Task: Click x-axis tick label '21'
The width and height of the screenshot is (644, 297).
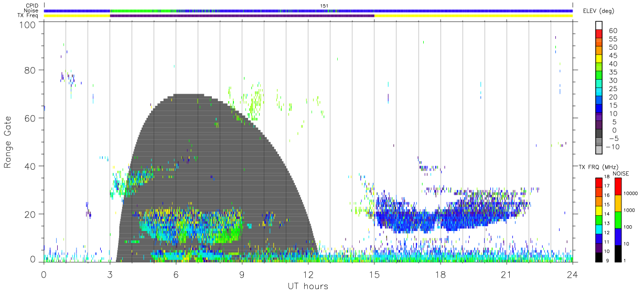Action: 507,274
